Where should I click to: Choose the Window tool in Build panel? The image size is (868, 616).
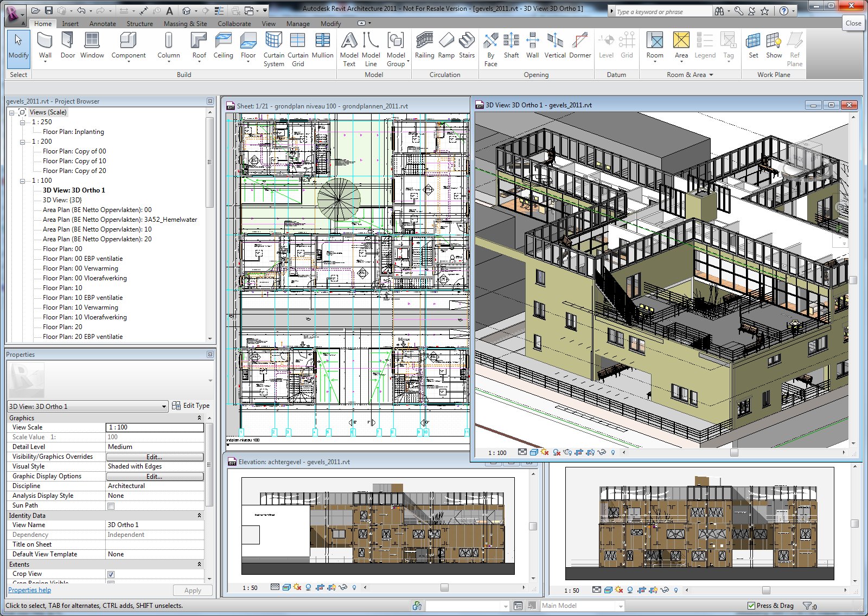pos(92,45)
